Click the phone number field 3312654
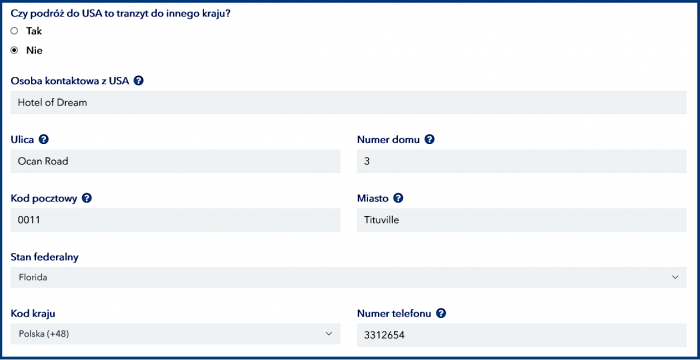 tap(521, 335)
